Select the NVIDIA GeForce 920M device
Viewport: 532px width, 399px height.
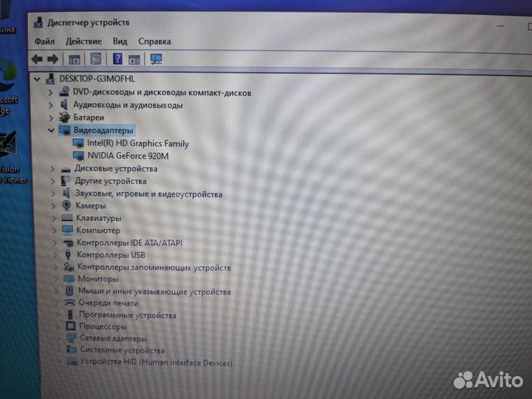point(128,156)
